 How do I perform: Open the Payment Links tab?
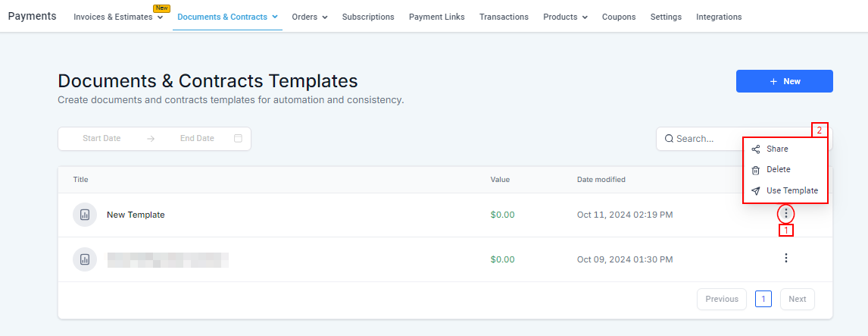click(437, 17)
